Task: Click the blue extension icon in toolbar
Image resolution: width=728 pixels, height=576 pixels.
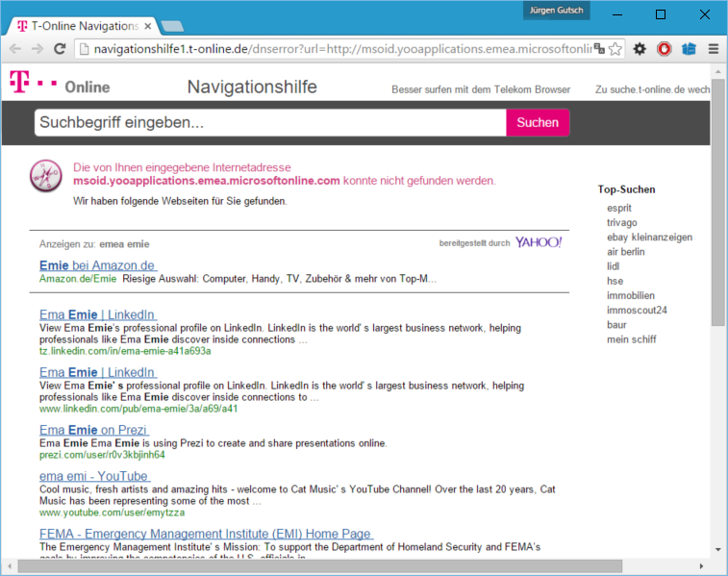Action: (x=689, y=49)
